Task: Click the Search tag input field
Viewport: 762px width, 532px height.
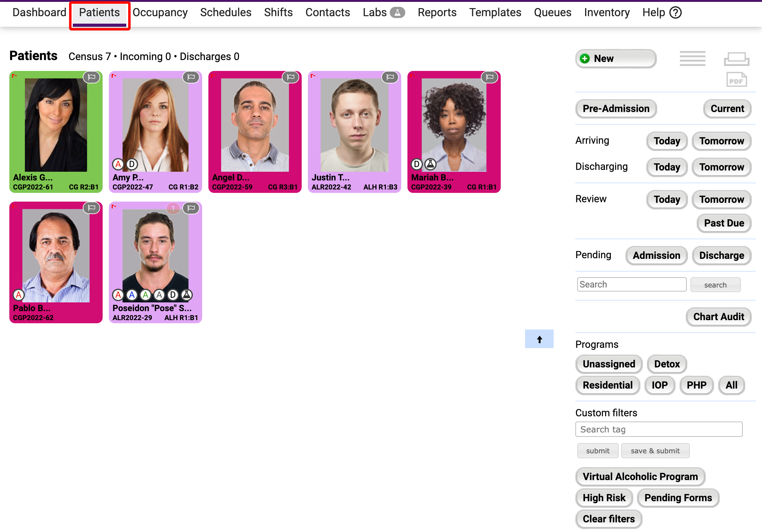Action: [x=658, y=429]
